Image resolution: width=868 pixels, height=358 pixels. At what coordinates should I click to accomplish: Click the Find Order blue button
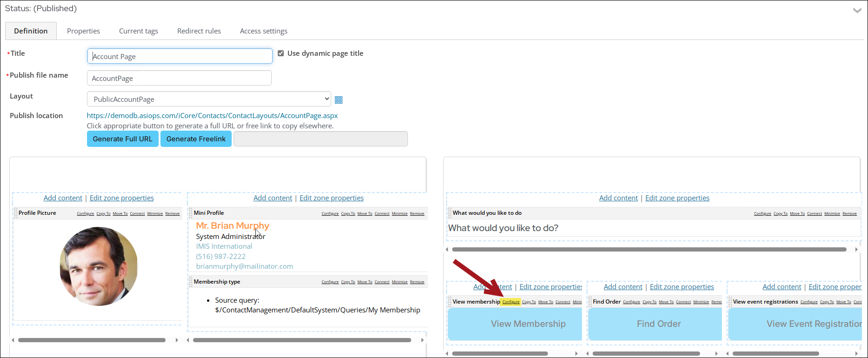click(655, 324)
